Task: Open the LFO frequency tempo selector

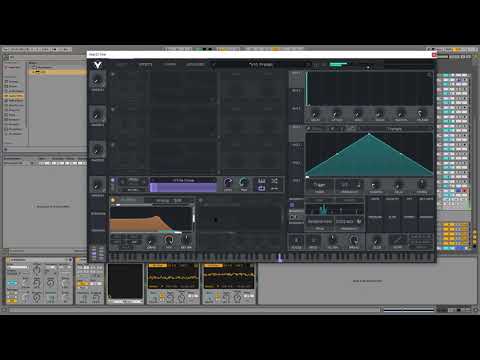Action: click(349, 185)
